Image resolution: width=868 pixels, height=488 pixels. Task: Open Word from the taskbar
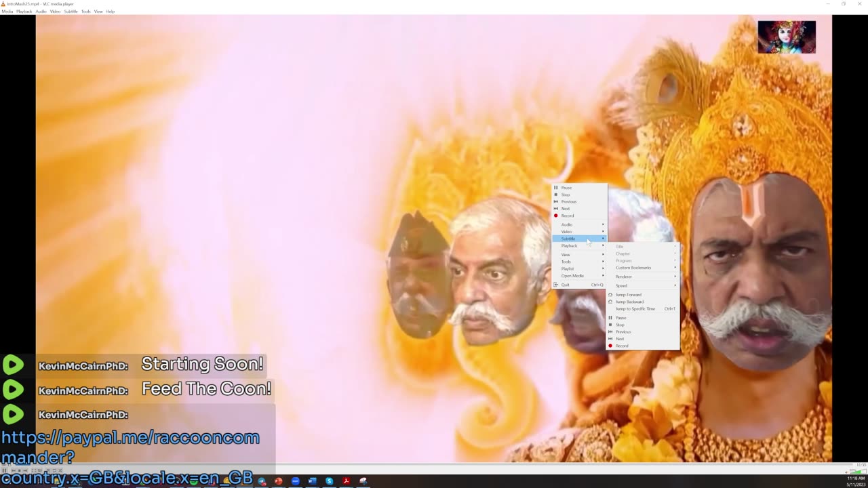[x=313, y=481]
